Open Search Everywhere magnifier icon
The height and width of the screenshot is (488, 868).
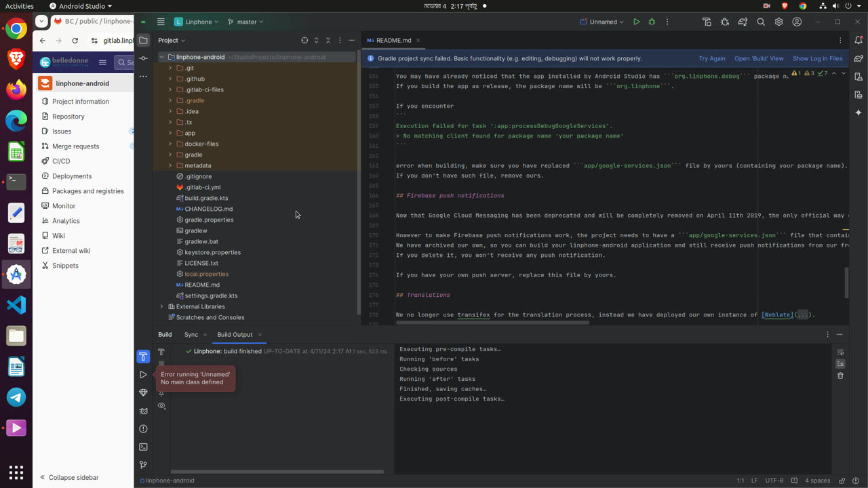(761, 22)
